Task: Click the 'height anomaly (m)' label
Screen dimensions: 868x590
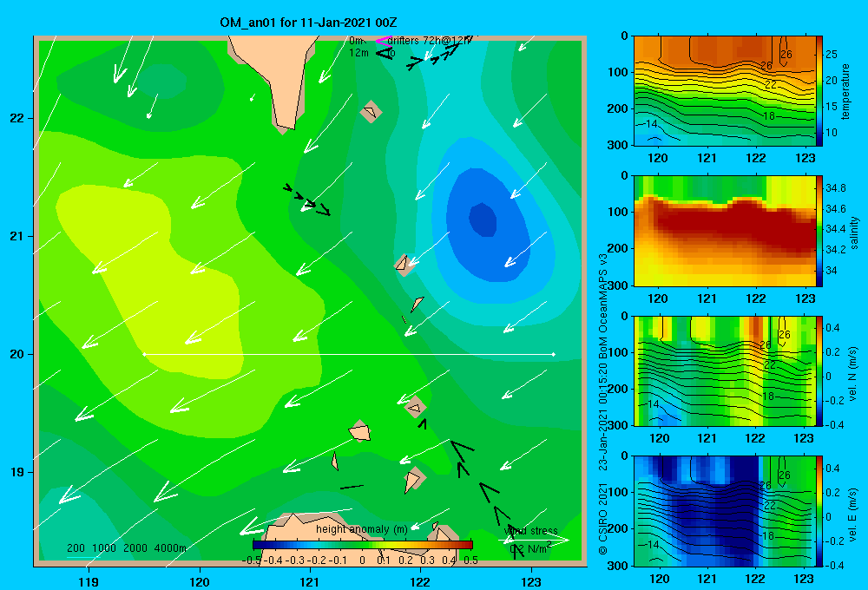Action: (x=361, y=529)
